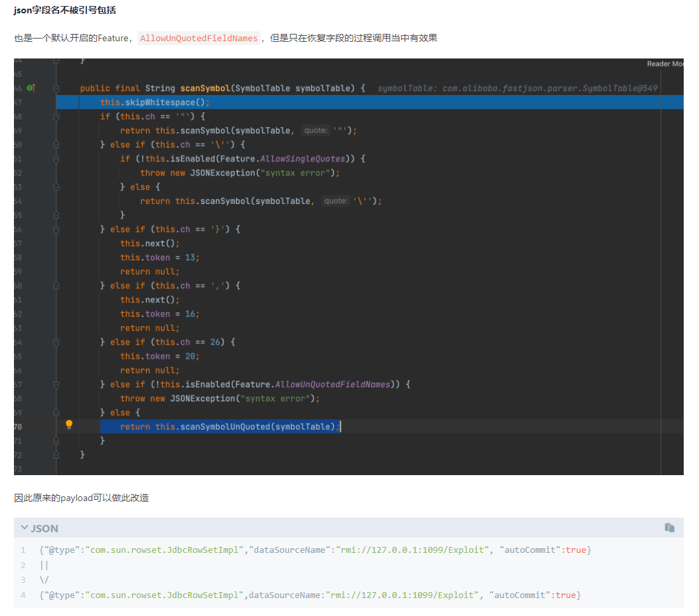699x616 pixels.
Task: Copy the JSON code block contents
Action: pyautogui.click(x=669, y=528)
